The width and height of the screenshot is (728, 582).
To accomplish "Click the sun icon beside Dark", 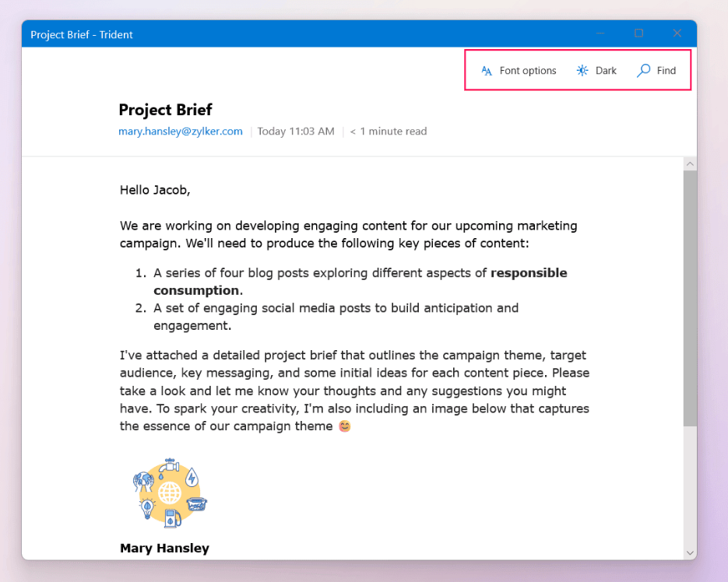I will tap(582, 71).
